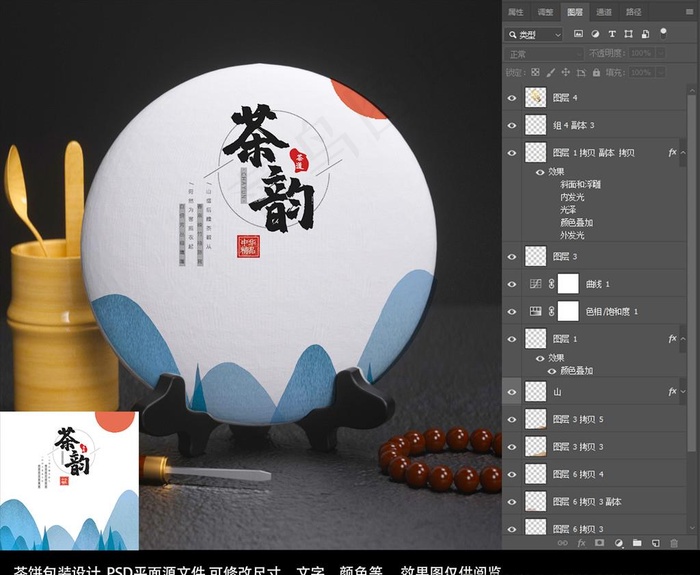The image size is (700, 575).
Task: Open the 正常 blend mode dropdown
Action: (544, 54)
